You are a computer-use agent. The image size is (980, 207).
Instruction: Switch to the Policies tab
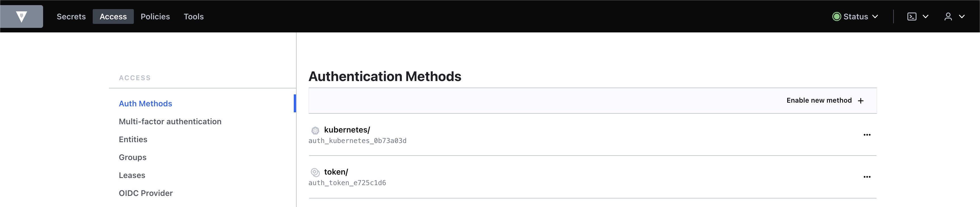[x=155, y=16]
